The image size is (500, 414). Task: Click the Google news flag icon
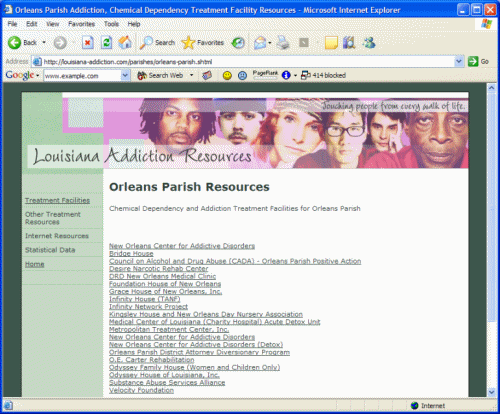[x=207, y=76]
